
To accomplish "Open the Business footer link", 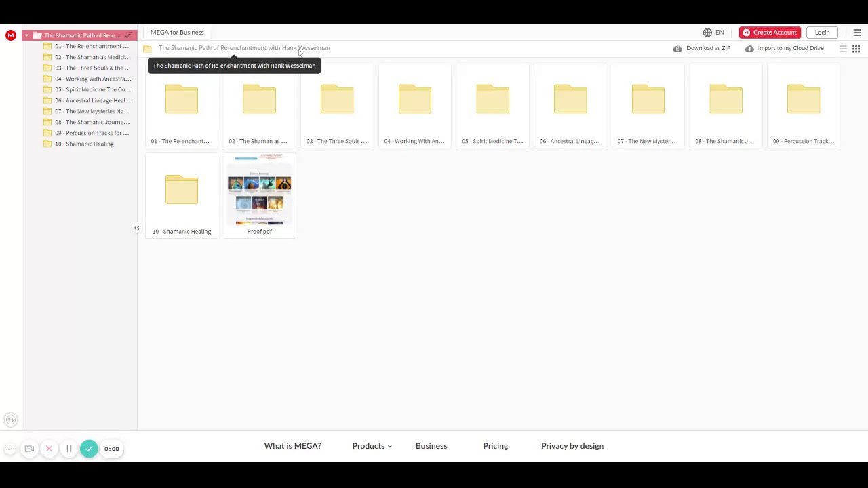I will point(431,446).
